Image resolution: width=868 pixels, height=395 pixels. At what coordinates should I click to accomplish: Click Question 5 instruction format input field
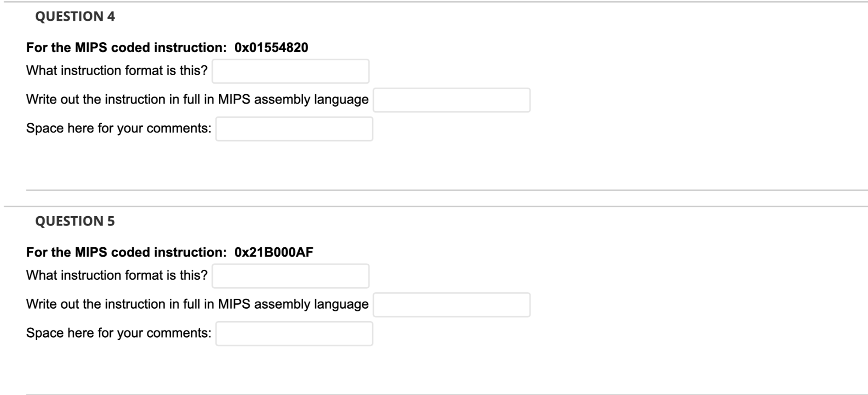(290, 276)
